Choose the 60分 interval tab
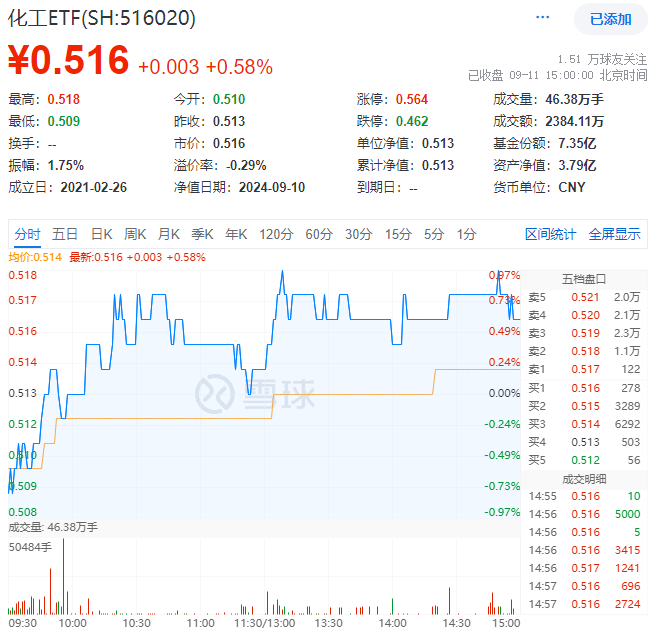The height and width of the screenshot is (631, 654). [318, 234]
